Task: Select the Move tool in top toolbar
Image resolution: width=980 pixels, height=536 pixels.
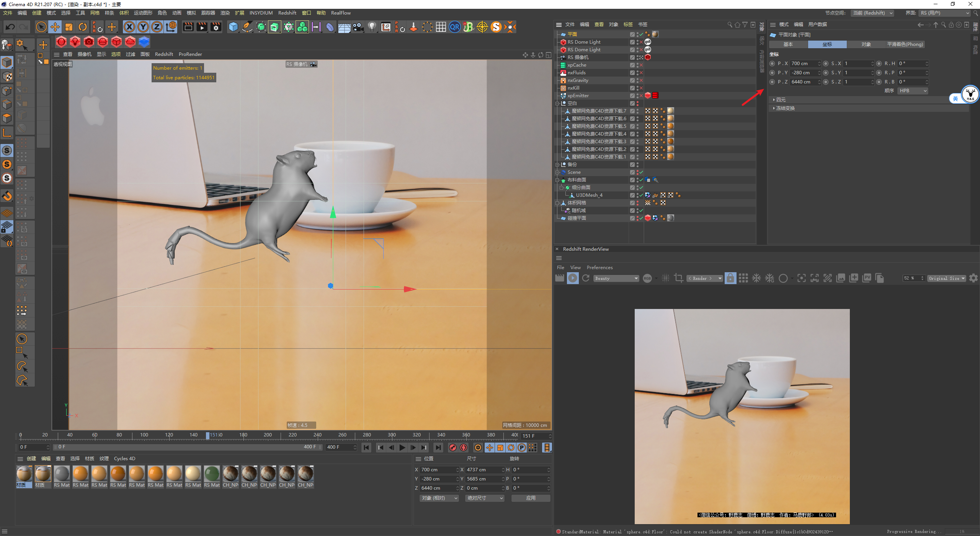Action: coord(55,27)
